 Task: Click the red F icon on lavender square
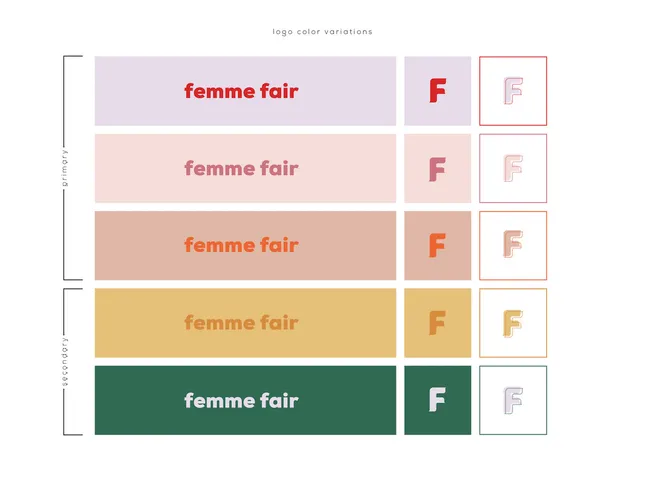437,91
